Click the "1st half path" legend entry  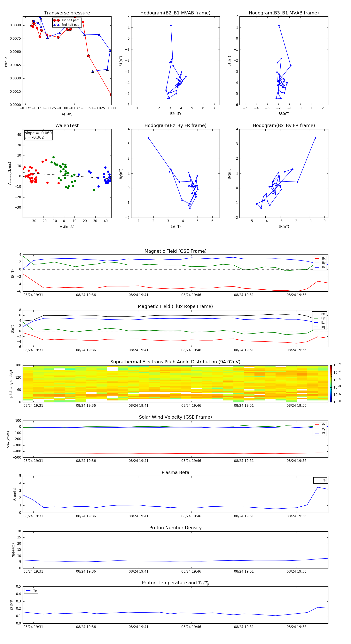[x=67, y=20]
